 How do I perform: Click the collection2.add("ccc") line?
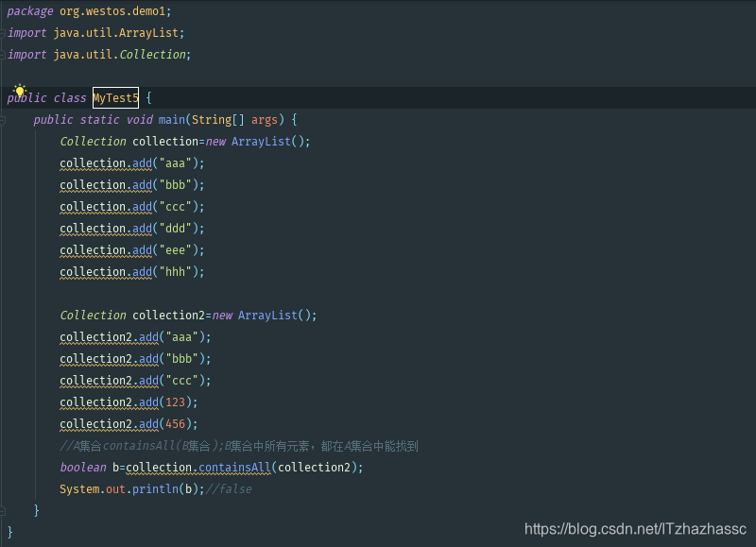pyautogui.click(x=135, y=381)
